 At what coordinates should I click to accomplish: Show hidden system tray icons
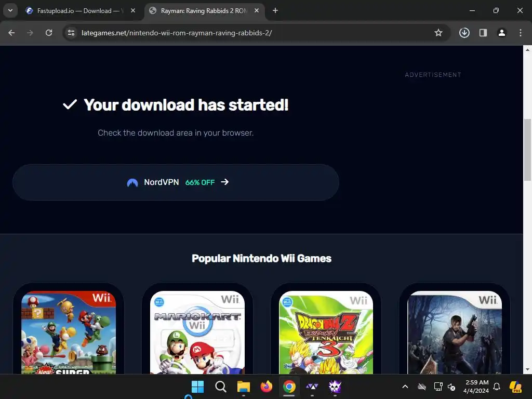point(405,387)
